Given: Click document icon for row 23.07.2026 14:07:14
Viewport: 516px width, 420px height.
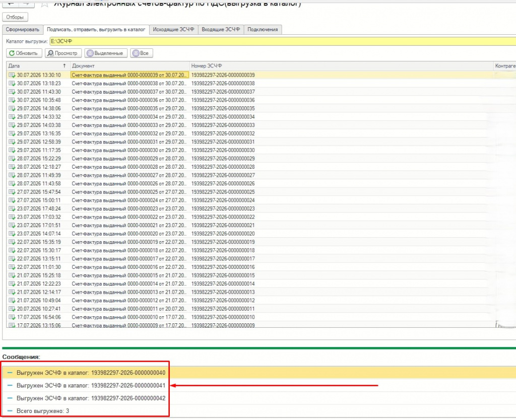Looking at the screenshot, I should (12, 234).
